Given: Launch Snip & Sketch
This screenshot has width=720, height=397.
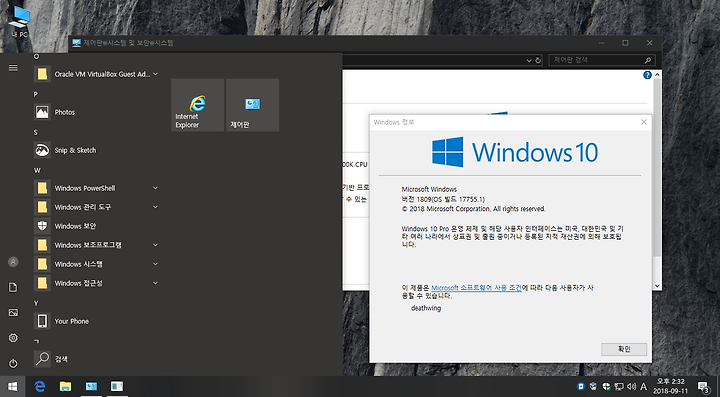Looking at the screenshot, I should [96, 150].
